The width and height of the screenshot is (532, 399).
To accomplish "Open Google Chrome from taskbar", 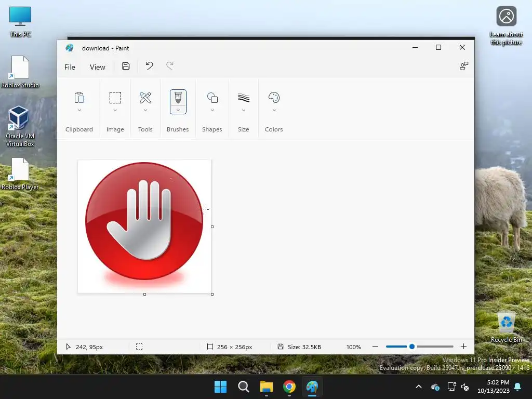I will pyautogui.click(x=289, y=387).
